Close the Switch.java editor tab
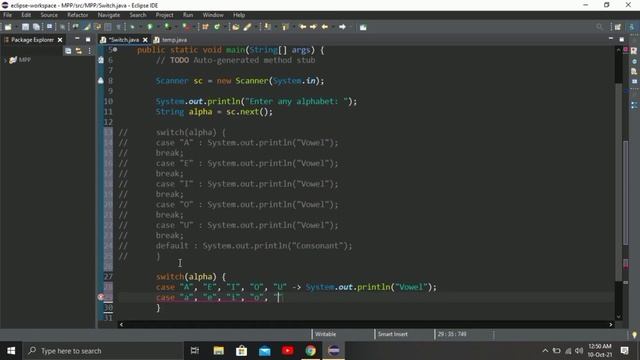 145,40
